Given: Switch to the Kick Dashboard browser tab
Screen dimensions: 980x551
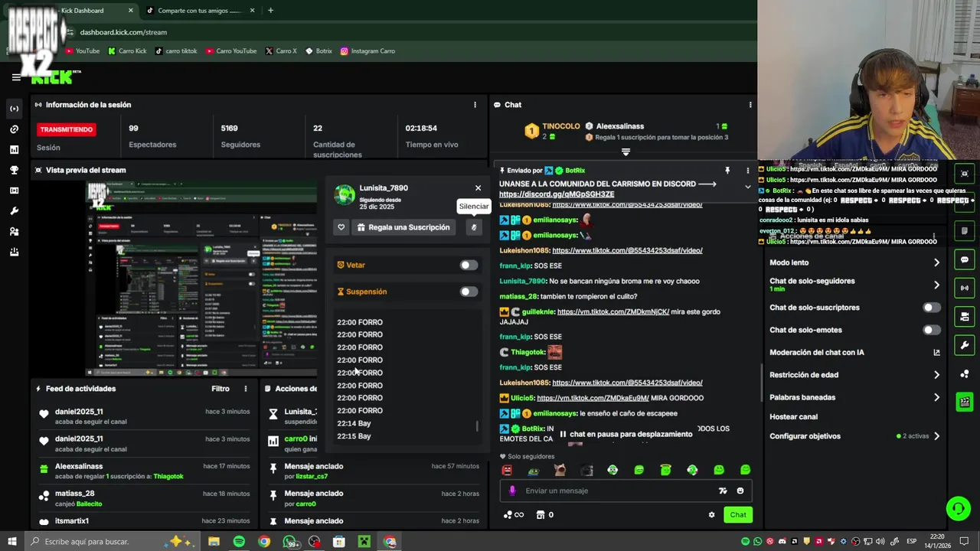Looking at the screenshot, I should pyautogui.click(x=77, y=11).
